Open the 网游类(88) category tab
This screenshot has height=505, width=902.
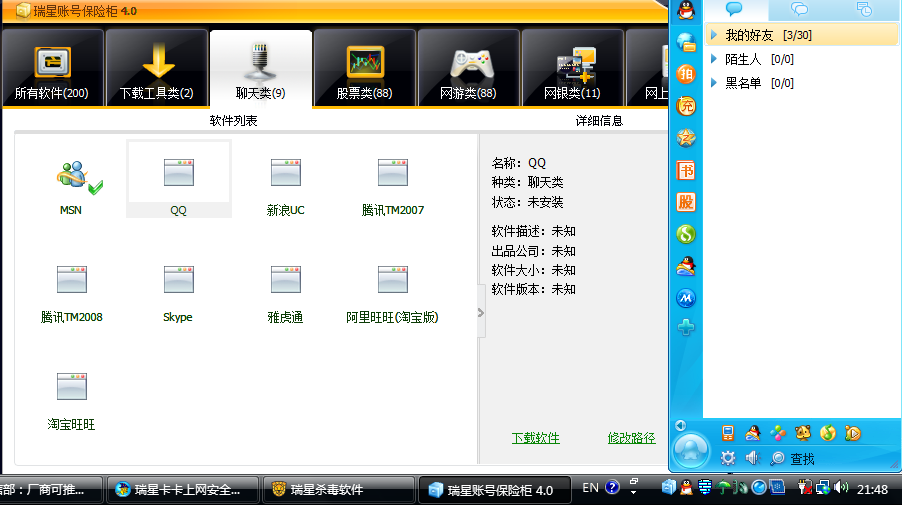tap(469, 68)
